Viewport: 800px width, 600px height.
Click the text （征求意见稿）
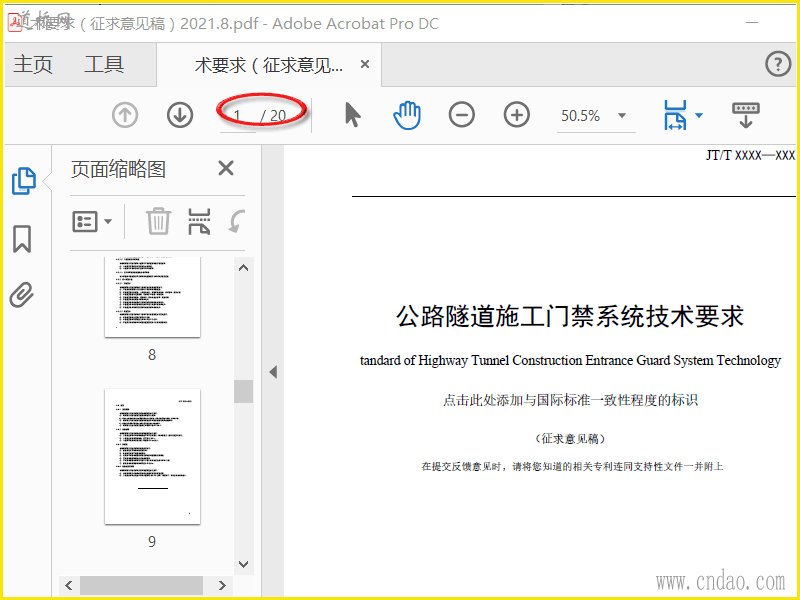570,439
